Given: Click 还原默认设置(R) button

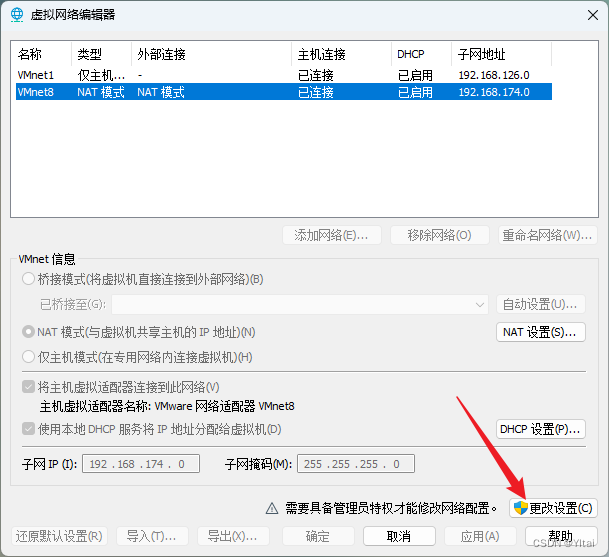Looking at the screenshot, I should 59,536.
